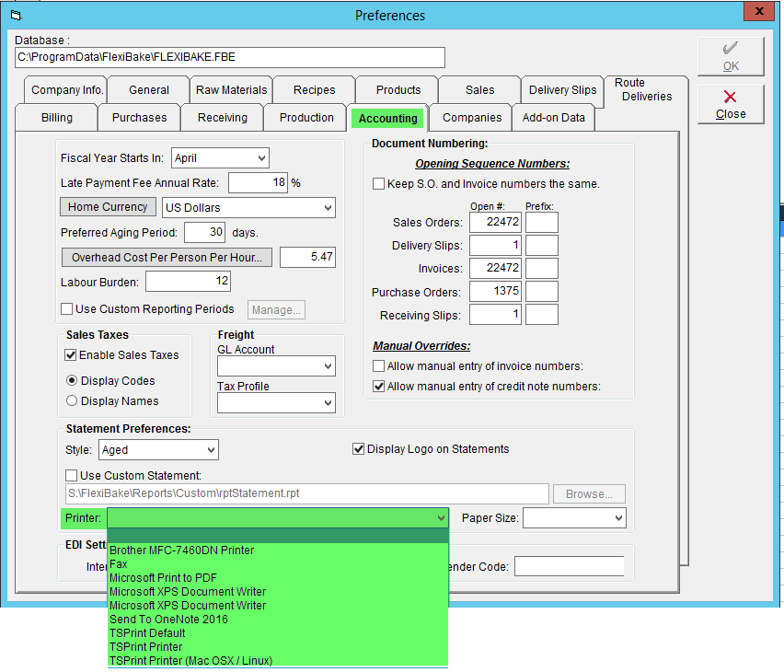The image size is (784, 672).
Task: Switch to Companies tab
Action: pyautogui.click(x=471, y=118)
